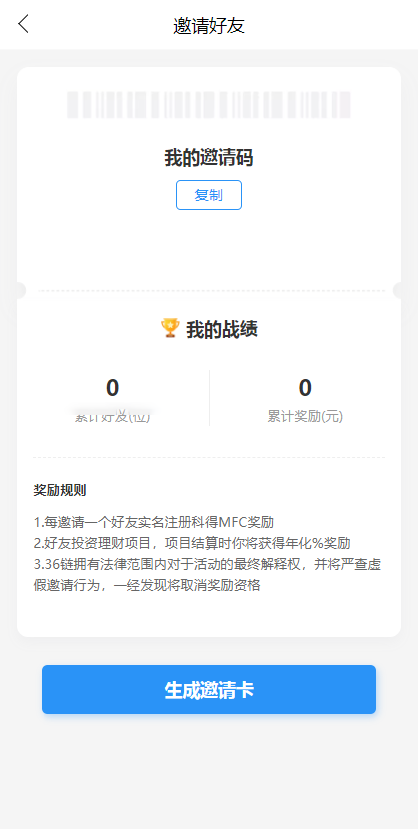The height and width of the screenshot is (829, 418).
Task: Click the trophy icon beside 我的战绩
Action: tap(170, 328)
